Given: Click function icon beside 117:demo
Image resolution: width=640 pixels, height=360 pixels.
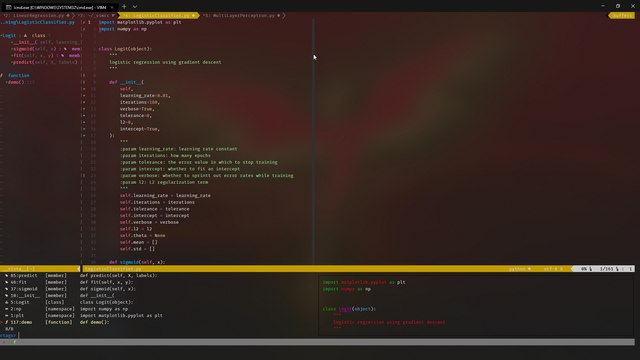Looking at the screenshot, I should click(7, 322).
